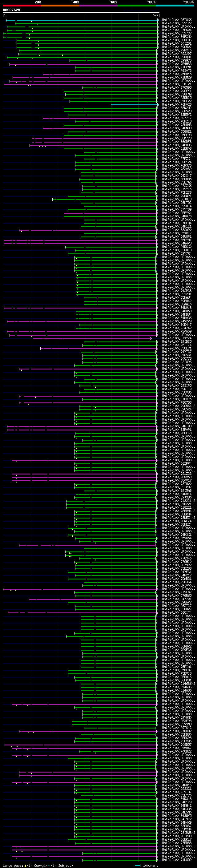Select the UniRef100_C5PE93 label
The image size is (197, 868).
tap(177, 135)
